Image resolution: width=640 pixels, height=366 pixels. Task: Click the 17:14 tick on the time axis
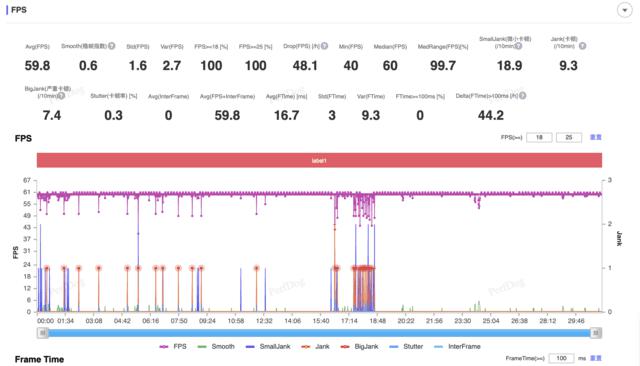click(349, 321)
